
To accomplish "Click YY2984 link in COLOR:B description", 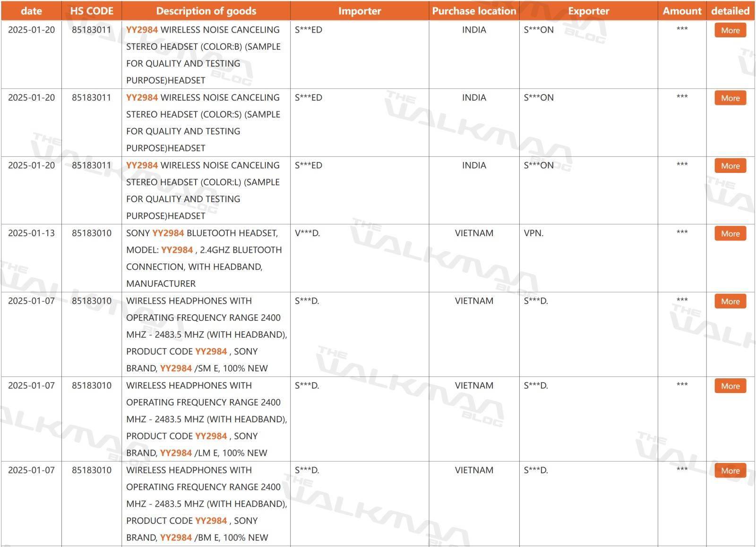I will 142,30.
